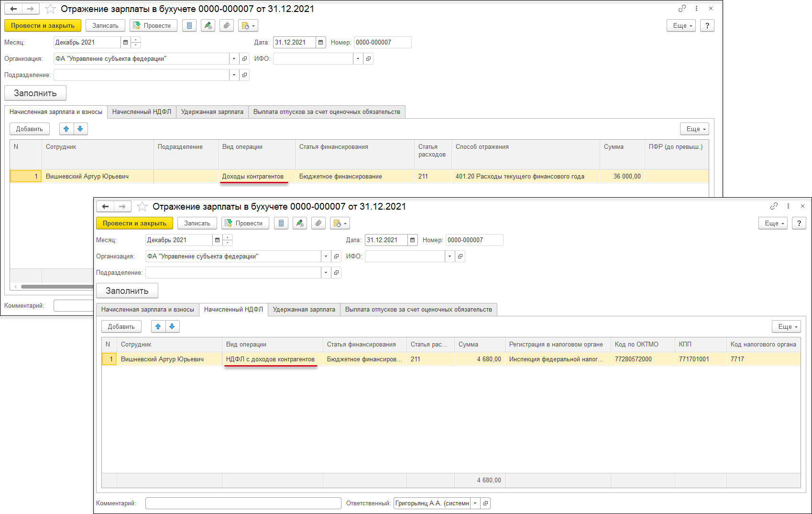The height and width of the screenshot is (514, 812).
Task: Select cell 'Доходы контрагентов' in back window
Action: 257,176
